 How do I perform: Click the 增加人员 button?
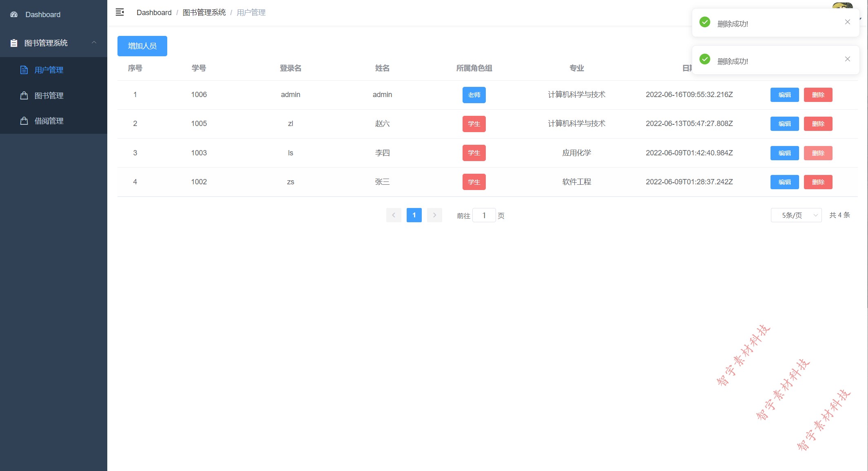(142, 46)
